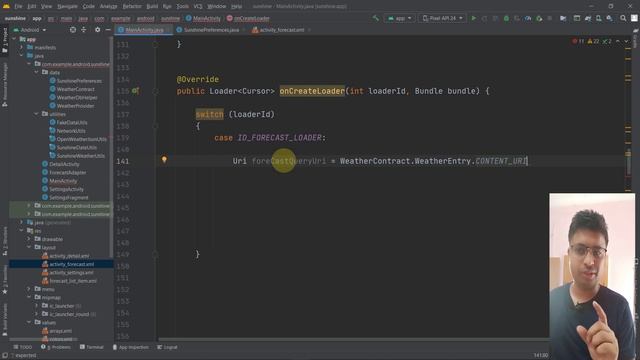Open the Project vertical side tab
The width and height of the screenshot is (640, 360).
click(x=5, y=40)
